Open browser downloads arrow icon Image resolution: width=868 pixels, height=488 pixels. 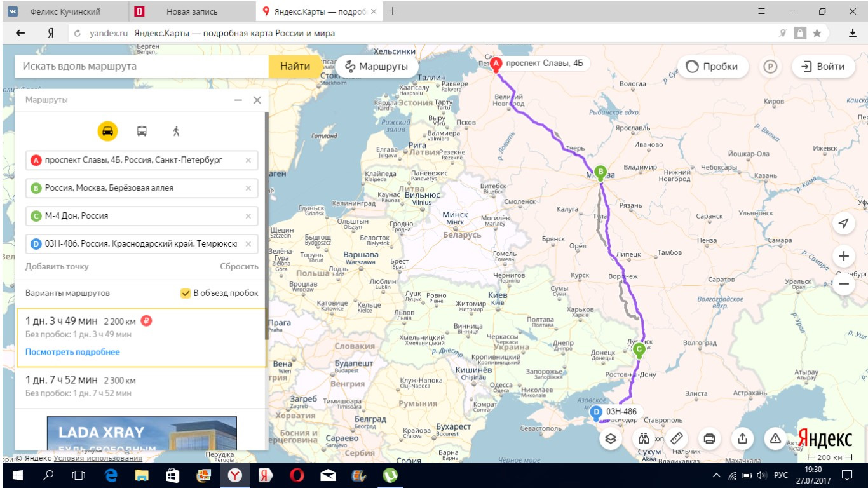(x=853, y=33)
